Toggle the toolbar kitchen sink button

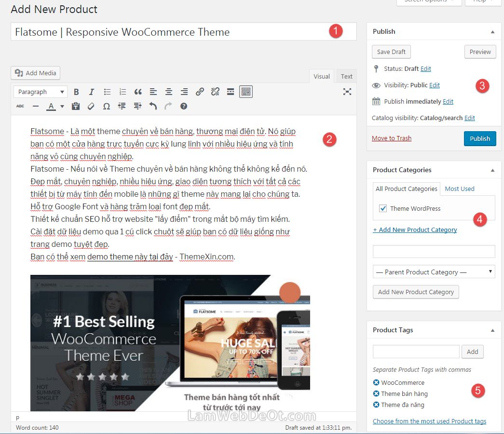click(246, 92)
